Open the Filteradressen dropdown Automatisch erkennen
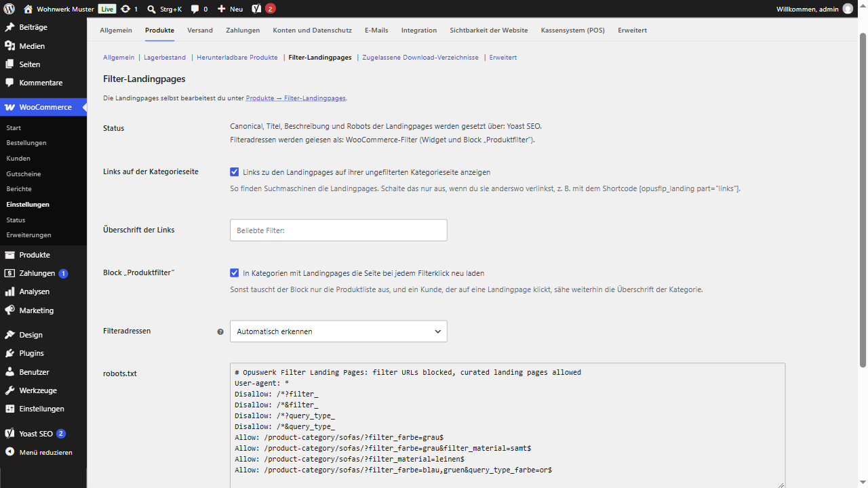868x488 pixels. 338,331
